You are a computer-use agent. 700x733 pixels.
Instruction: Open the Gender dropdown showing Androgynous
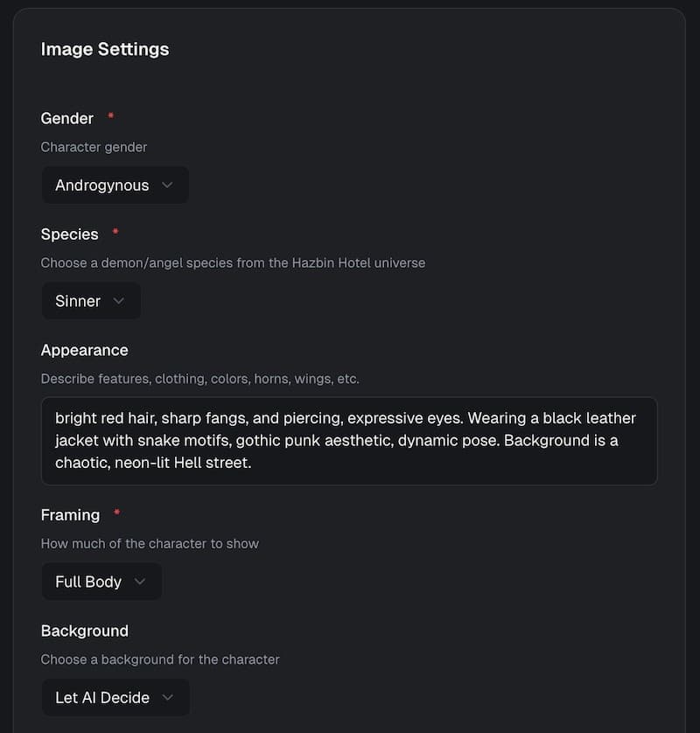coord(115,185)
